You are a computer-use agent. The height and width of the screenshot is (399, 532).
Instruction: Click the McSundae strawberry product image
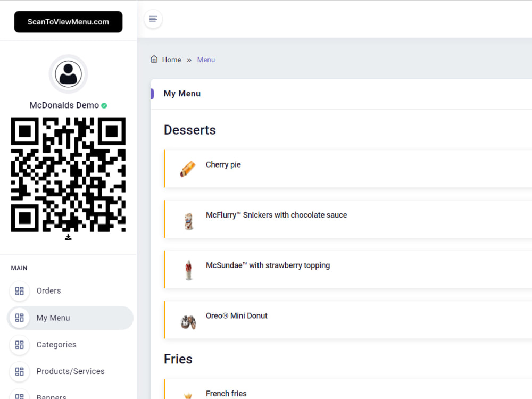tap(189, 270)
